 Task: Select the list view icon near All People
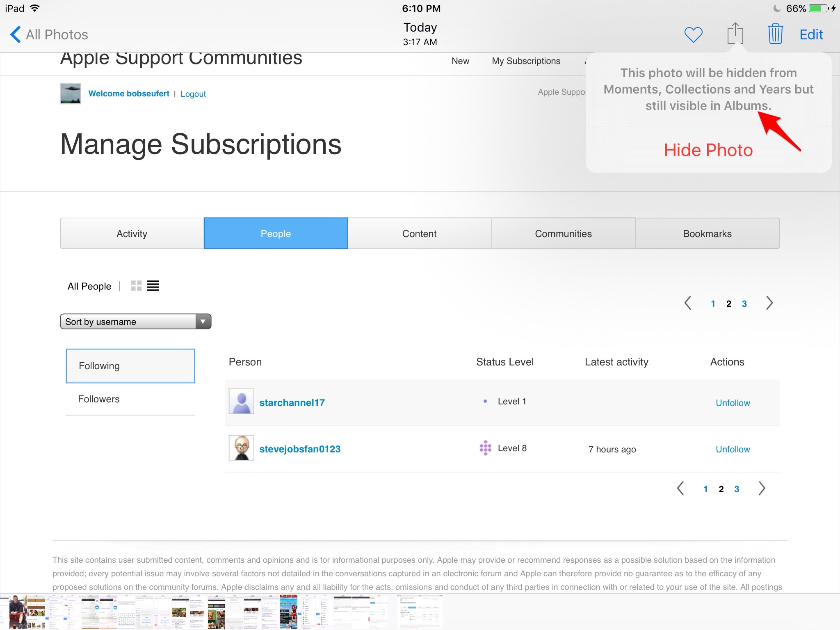click(153, 285)
